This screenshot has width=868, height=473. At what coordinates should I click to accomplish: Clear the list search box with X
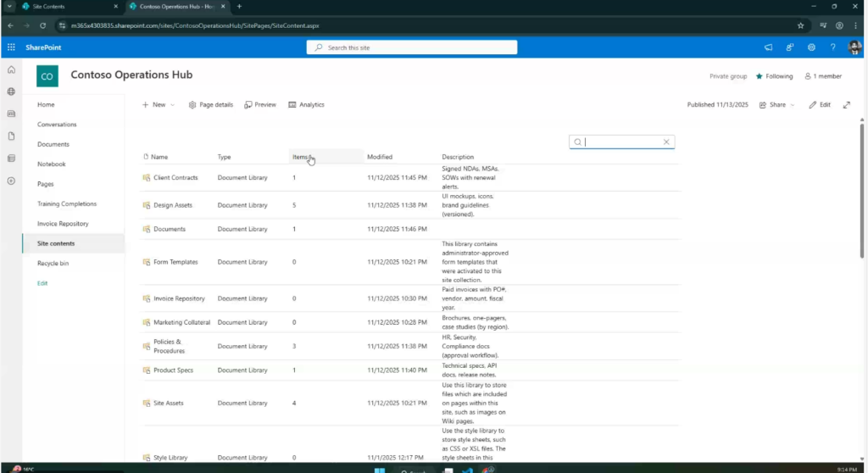666,142
